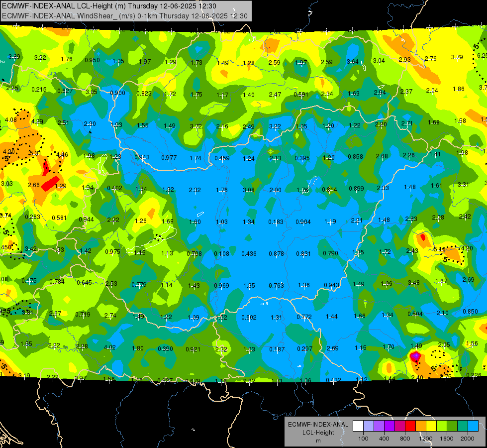The image size is (487, 448).
Task: Click the legend label 1200
Action: coord(426,439)
